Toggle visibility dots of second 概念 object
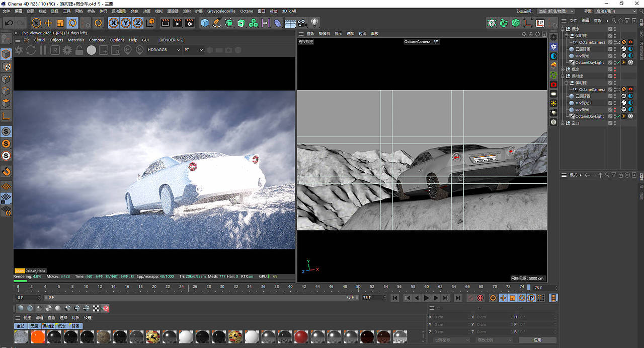The image size is (644, 348). (615, 69)
